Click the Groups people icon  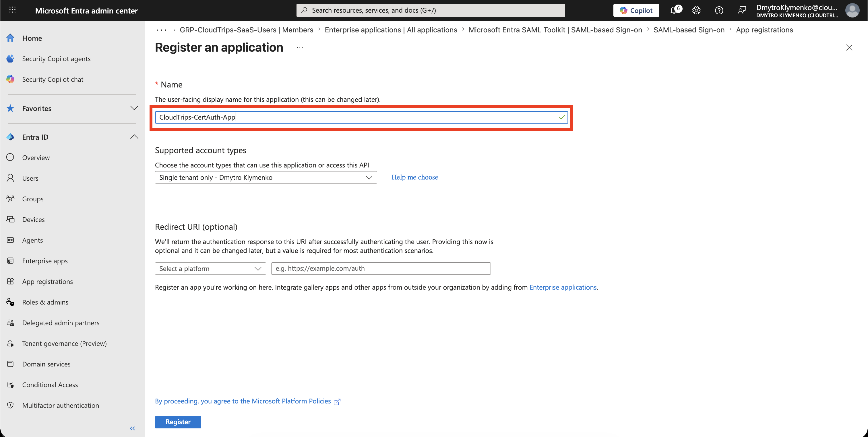10,198
